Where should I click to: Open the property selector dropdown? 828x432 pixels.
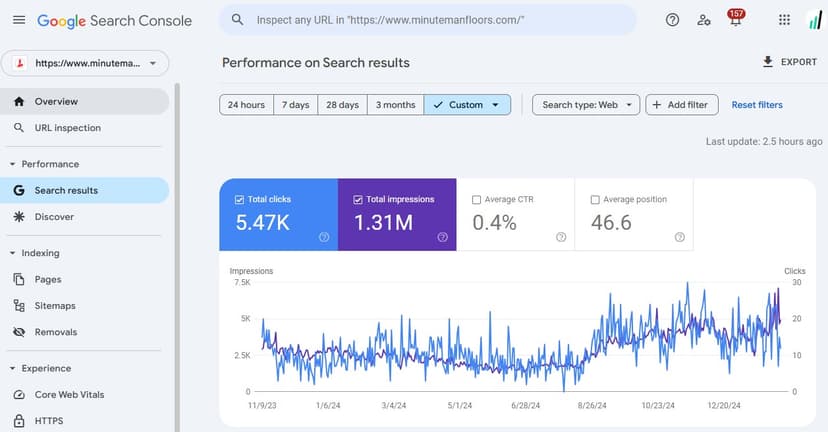coord(84,63)
